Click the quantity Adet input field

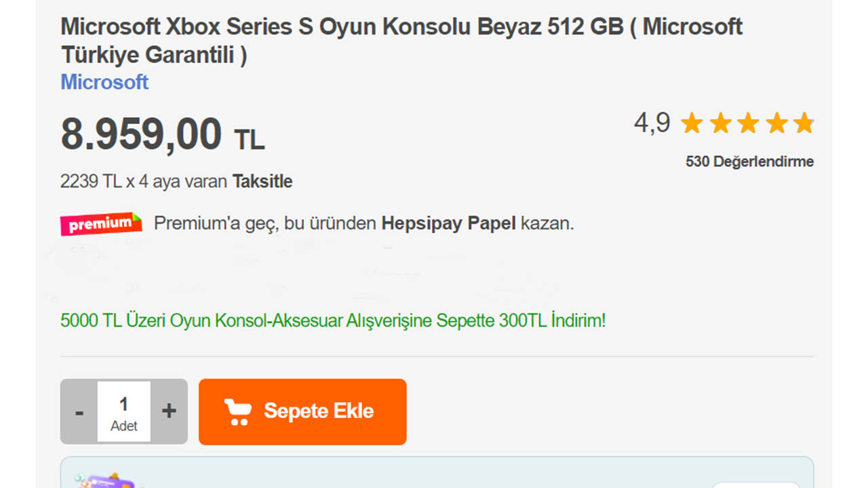123,411
